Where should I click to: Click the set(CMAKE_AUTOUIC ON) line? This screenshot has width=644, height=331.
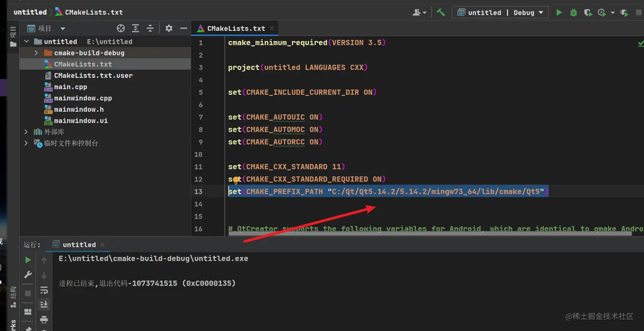(275, 117)
